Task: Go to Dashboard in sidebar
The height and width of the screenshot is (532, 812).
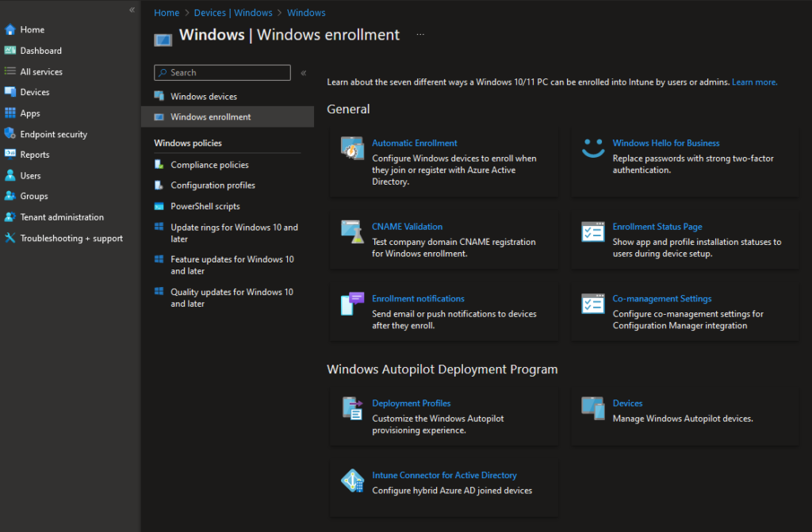Action: click(x=41, y=50)
